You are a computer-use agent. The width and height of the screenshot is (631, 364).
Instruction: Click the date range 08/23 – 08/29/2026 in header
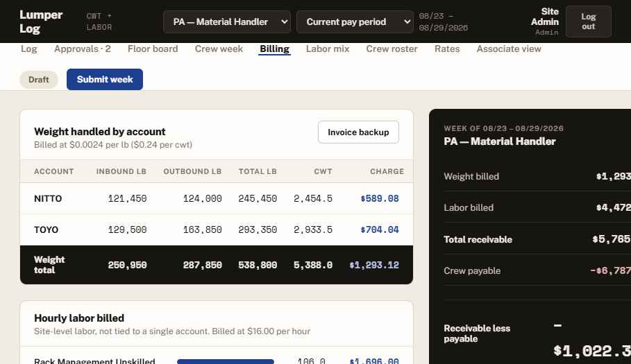point(443,21)
